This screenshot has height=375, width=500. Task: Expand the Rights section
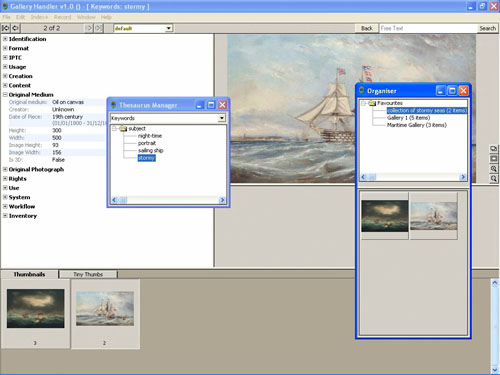(5, 179)
